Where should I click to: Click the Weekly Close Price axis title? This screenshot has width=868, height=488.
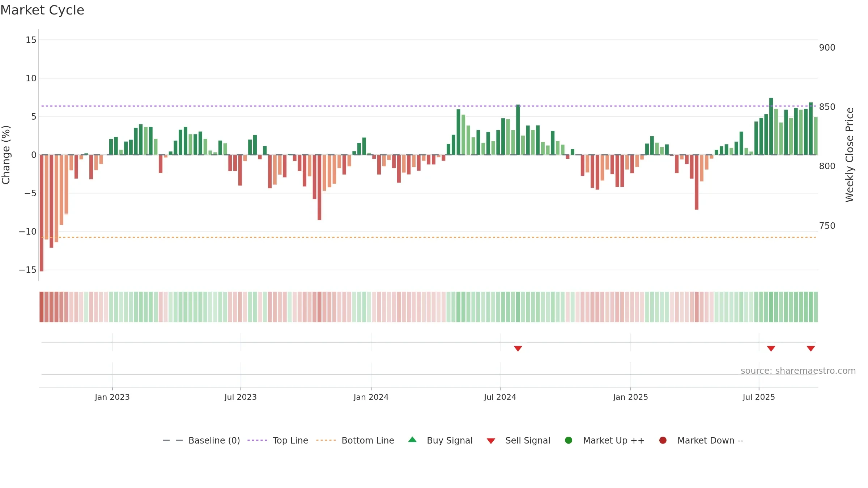(x=850, y=155)
